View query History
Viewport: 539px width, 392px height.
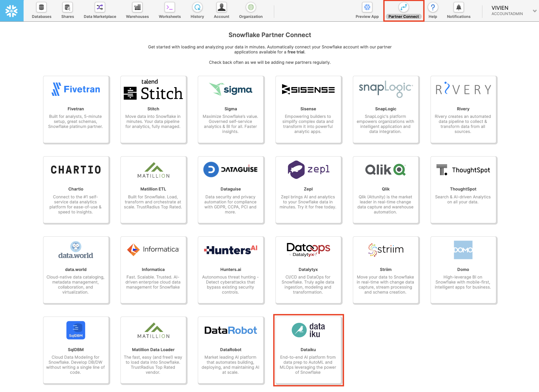[197, 11]
